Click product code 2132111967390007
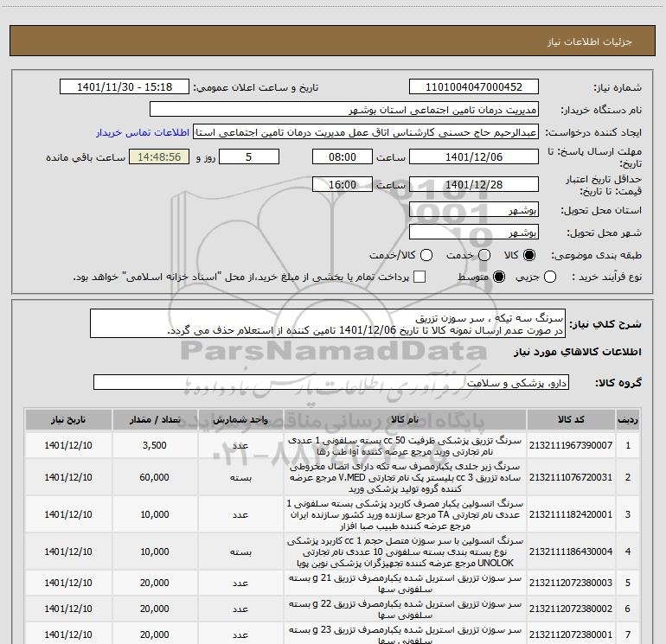Viewport: 666px width, 644px height. point(571,445)
